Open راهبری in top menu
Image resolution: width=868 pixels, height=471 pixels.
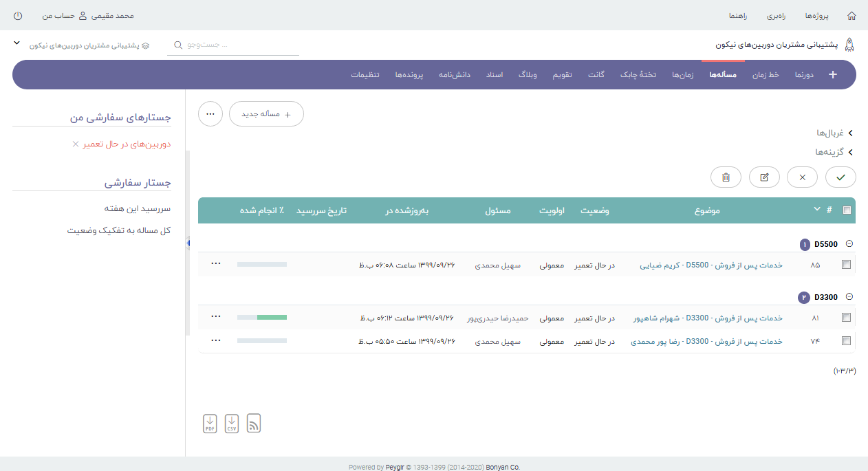point(778,15)
